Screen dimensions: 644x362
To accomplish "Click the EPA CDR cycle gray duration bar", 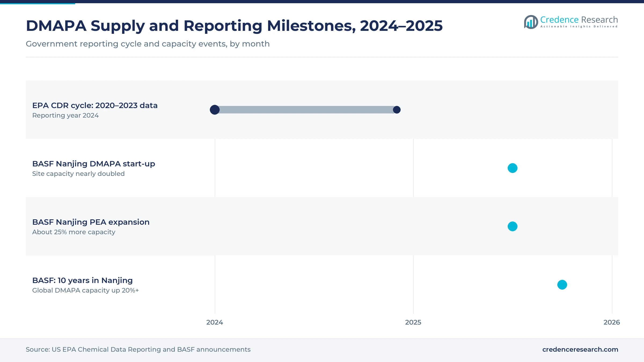I will click(306, 110).
